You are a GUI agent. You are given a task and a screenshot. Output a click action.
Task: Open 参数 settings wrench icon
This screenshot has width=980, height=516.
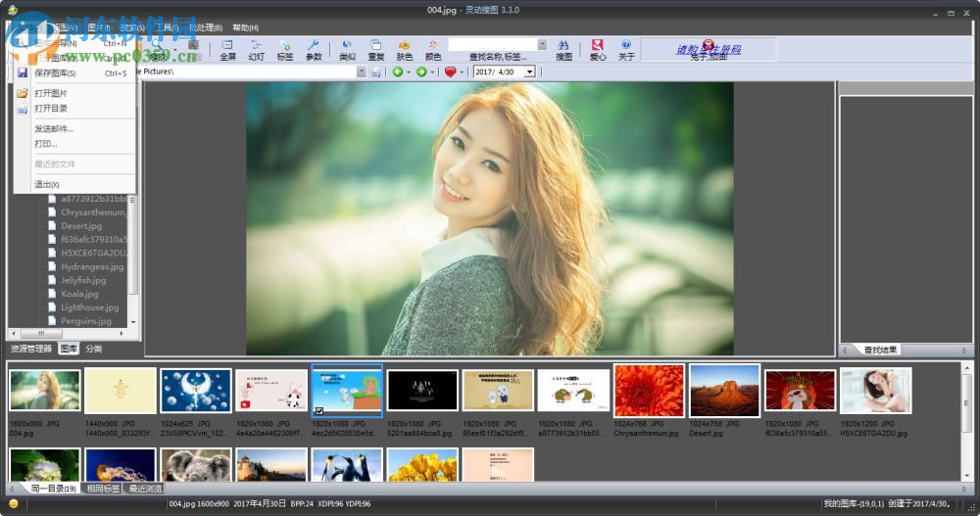pyautogui.click(x=314, y=49)
